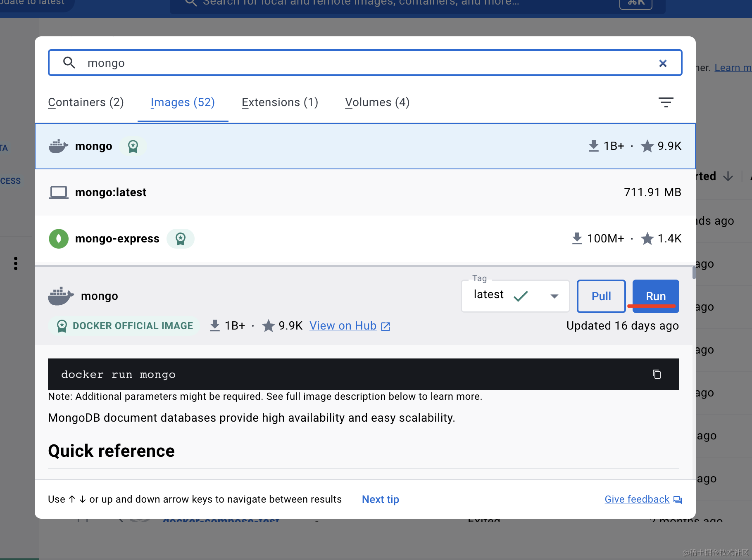This screenshot has height=560, width=752.
Task: Open the Learn more link in background window
Action: tap(733, 68)
